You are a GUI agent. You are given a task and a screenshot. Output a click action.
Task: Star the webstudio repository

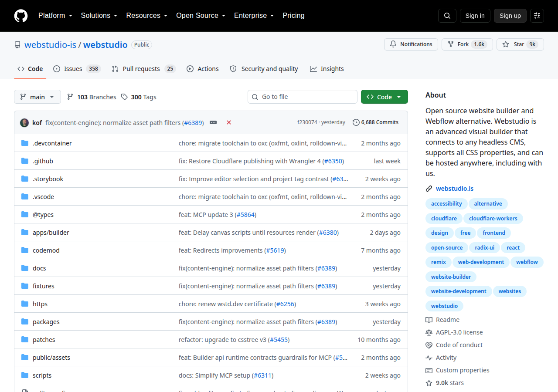520,44
